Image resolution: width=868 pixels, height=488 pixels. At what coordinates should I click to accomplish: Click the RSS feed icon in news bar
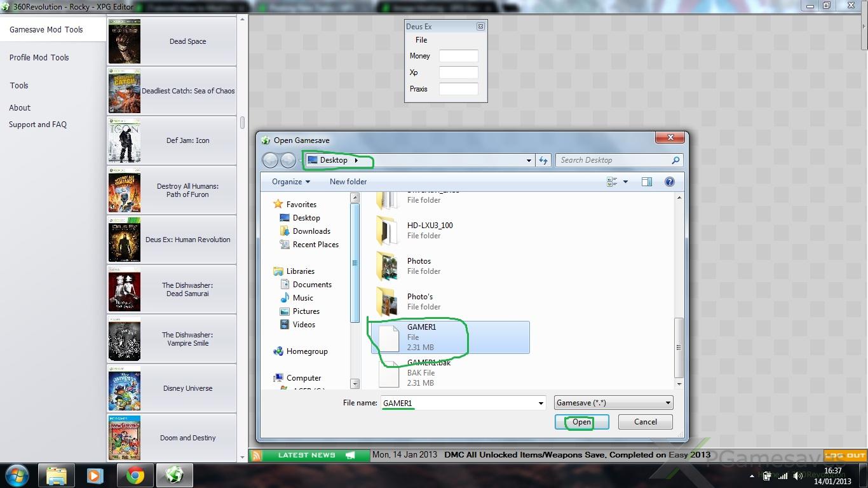click(256, 456)
